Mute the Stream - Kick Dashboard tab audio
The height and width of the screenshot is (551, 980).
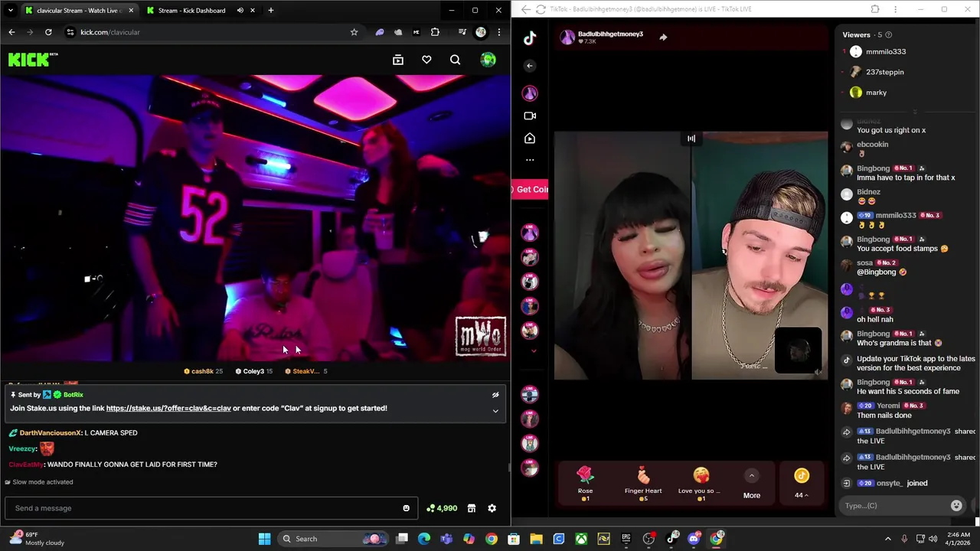(x=240, y=10)
